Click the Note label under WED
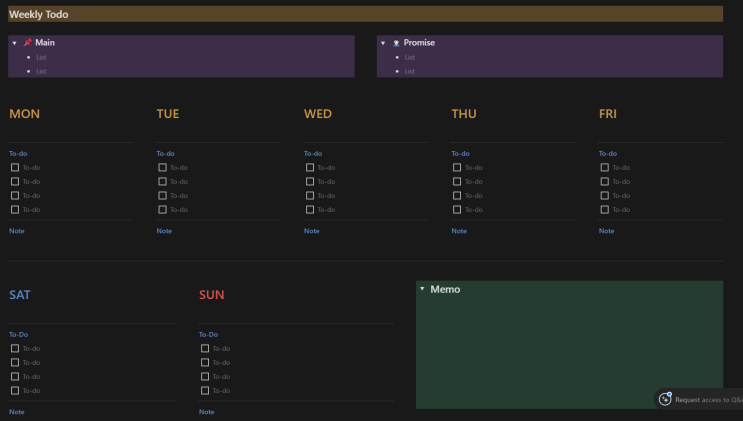This screenshot has height=421, width=743. point(311,231)
